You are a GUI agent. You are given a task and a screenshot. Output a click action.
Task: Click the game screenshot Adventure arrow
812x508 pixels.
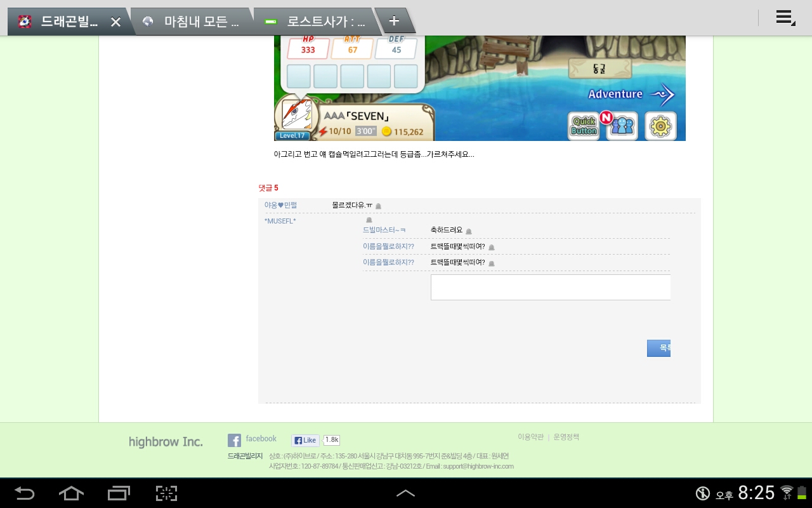pyautogui.click(x=662, y=94)
